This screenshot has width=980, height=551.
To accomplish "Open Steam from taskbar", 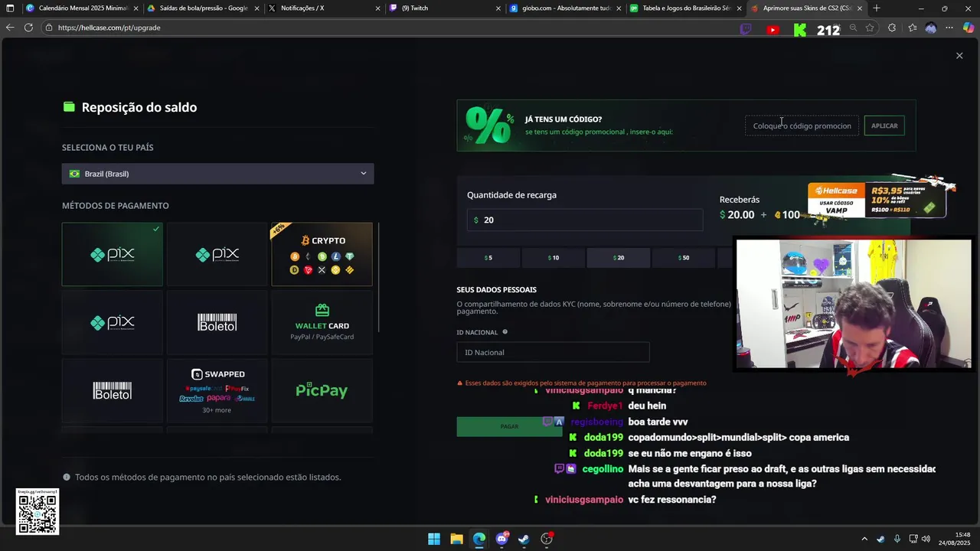I will click(x=524, y=539).
